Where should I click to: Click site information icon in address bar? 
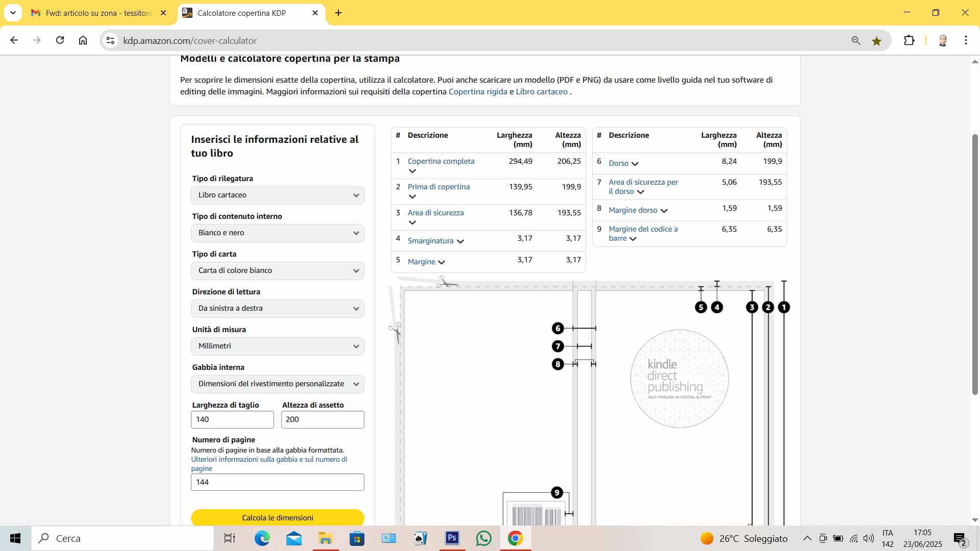110,40
